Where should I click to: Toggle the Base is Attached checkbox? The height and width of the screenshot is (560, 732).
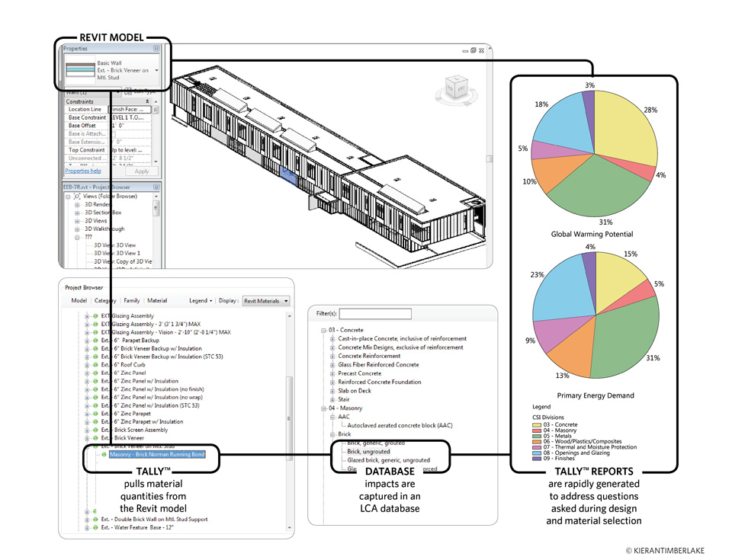[x=114, y=134]
